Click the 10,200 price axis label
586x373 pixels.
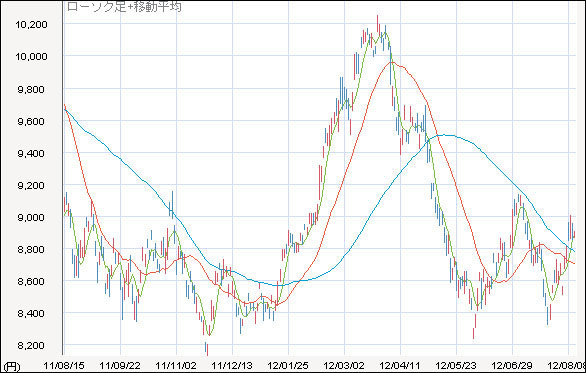(x=32, y=25)
